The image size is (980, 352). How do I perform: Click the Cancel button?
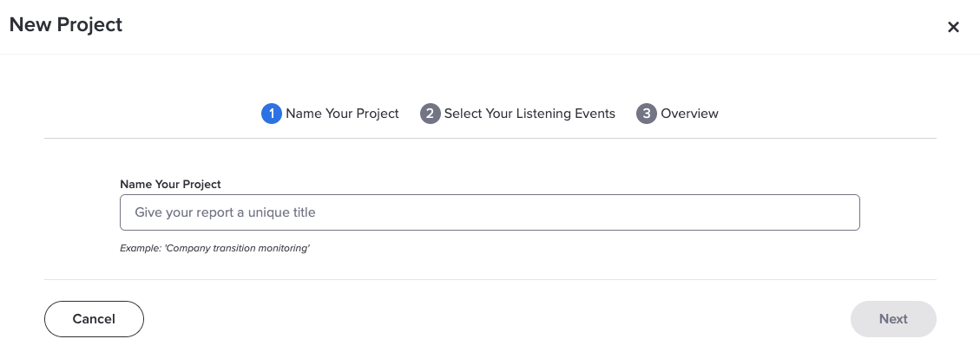[x=94, y=319]
